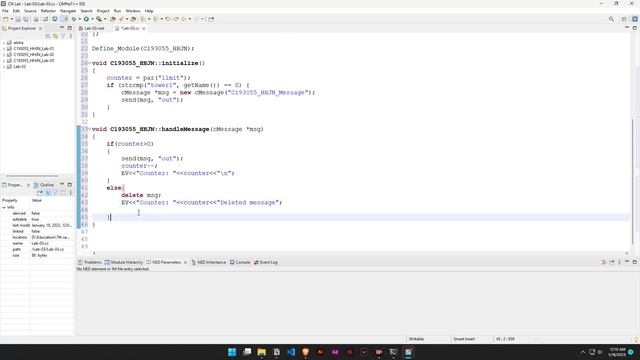Collapse the Info property category
This screenshot has width=640, height=360.
coord(4,207)
